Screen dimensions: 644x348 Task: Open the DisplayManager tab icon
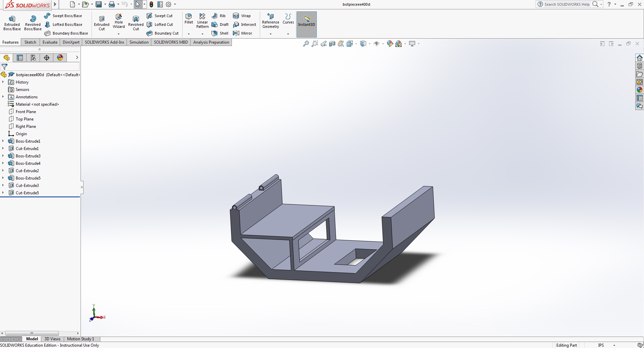point(60,58)
